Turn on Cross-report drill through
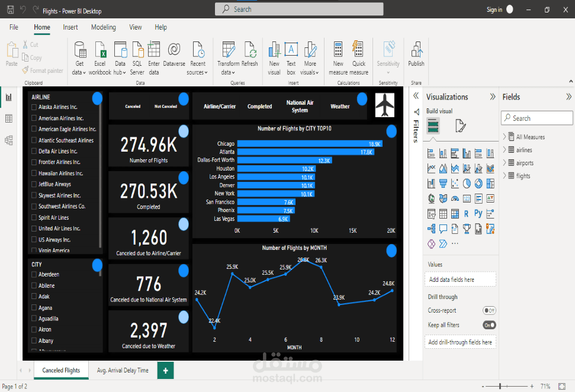 click(489, 311)
